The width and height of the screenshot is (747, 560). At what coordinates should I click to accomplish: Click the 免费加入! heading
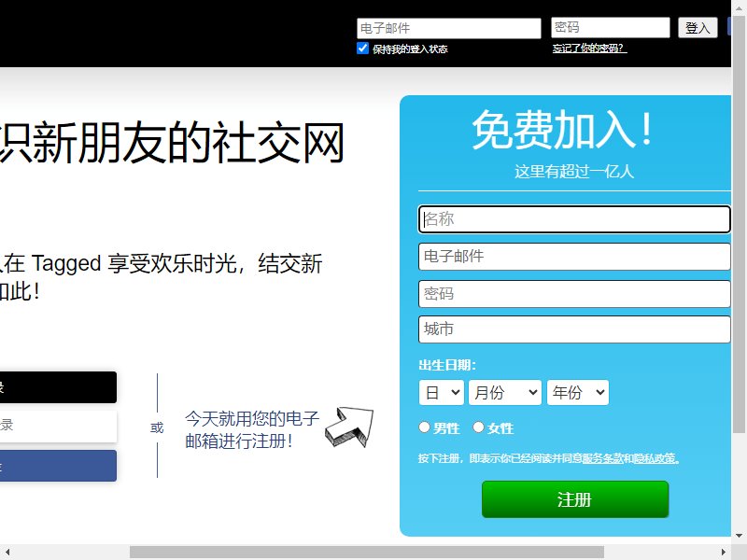pos(562,130)
